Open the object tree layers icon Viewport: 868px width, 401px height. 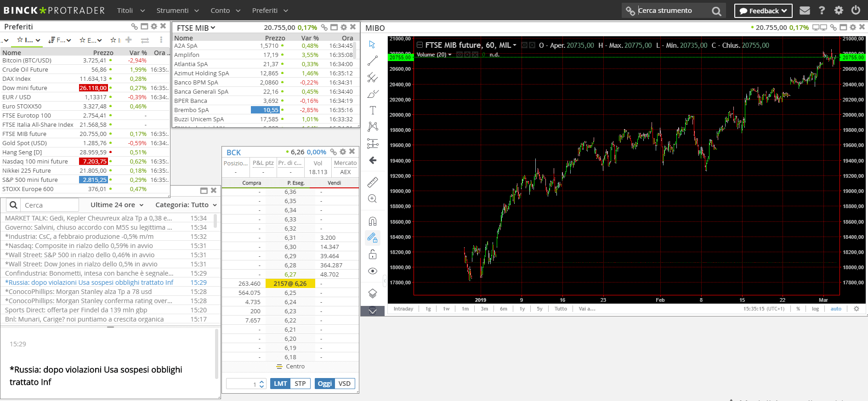point(373,293)
